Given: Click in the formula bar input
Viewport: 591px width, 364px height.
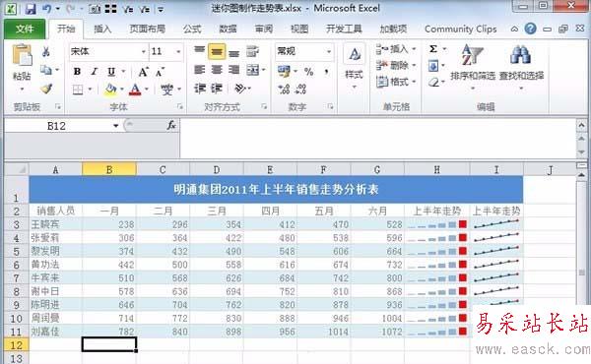Looking at the screenshot, I should tap(377, 138).
